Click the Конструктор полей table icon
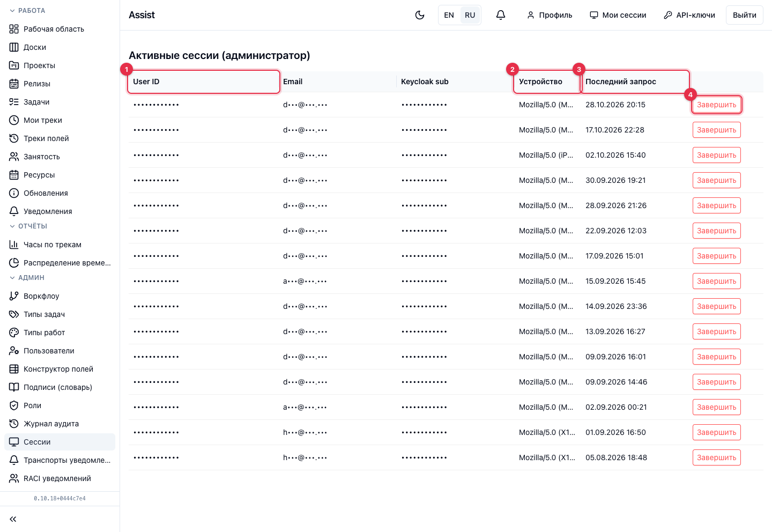Image resolution: width=772 pixels, height=532 pixels. (x=14, y=369)
